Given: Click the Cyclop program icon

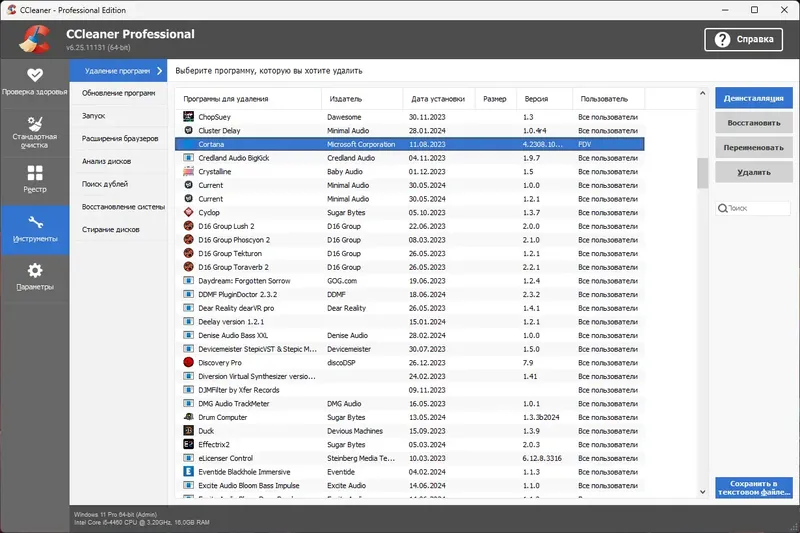Looking at the screenshot, I should [188, 213].
